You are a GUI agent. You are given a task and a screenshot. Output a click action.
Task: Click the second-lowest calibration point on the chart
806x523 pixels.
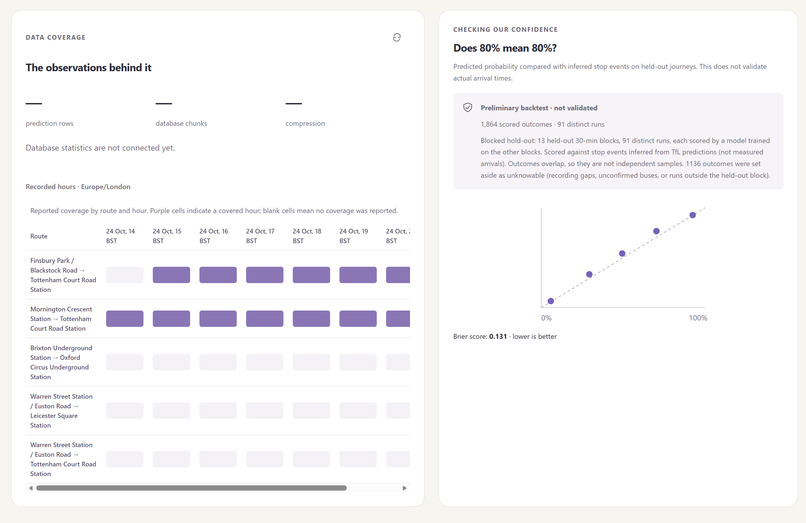(x=589, y=275)
